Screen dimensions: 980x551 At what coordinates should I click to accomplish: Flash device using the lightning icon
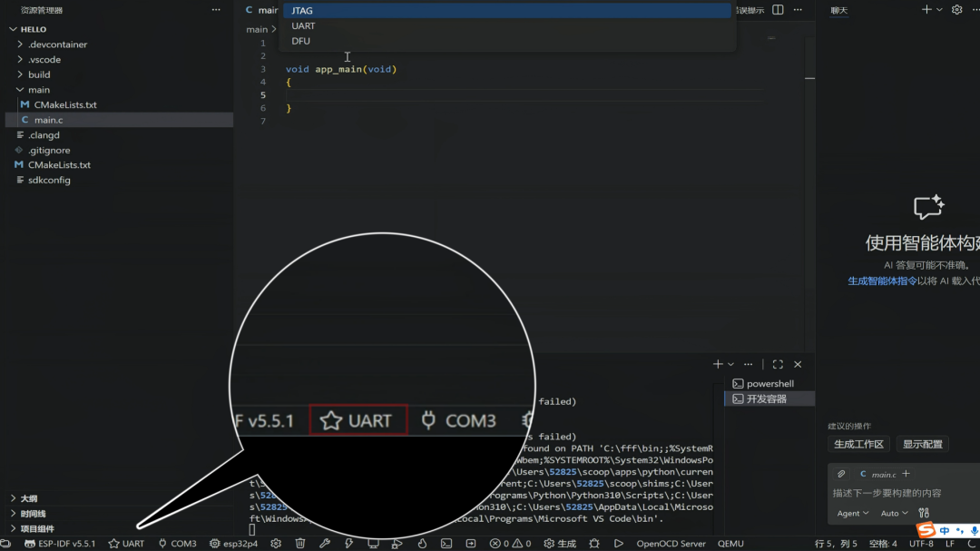(x=348, y=544)
